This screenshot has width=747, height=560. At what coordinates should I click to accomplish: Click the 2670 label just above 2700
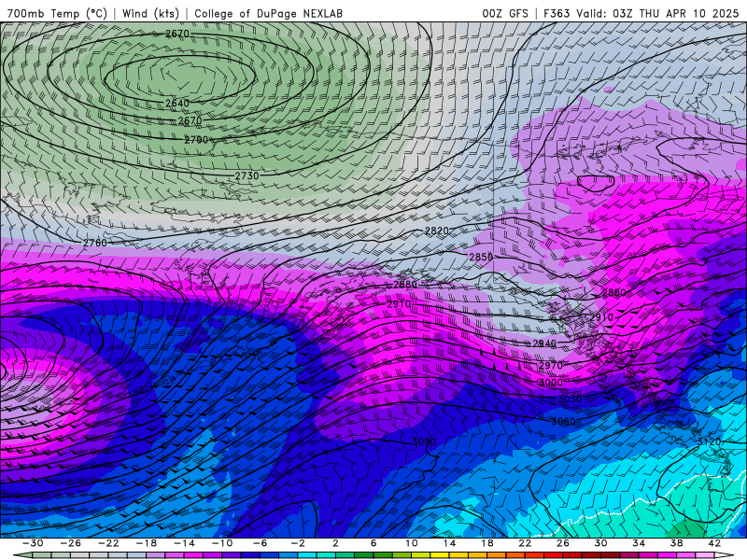190,121
